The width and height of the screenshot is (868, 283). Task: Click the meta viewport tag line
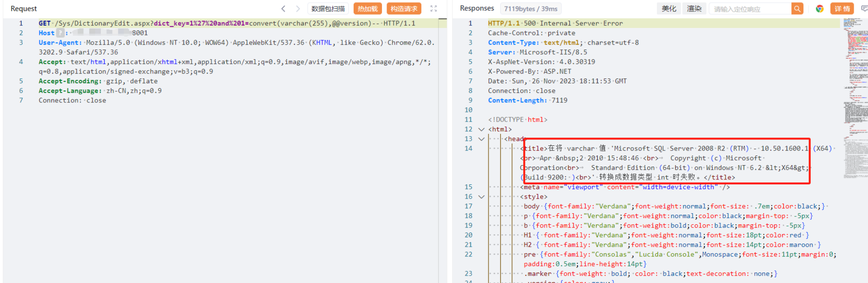pyautogui.click(x=625, y=187)
